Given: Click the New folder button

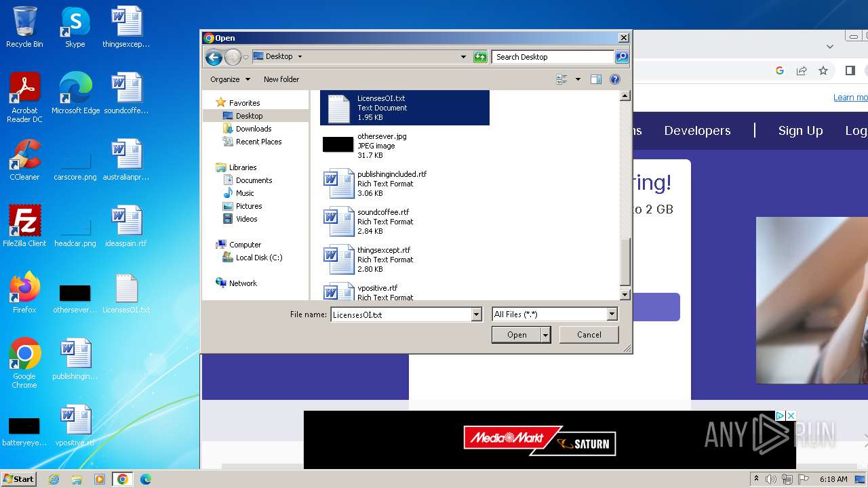Looking at the screenshot, I should point(281,79).
